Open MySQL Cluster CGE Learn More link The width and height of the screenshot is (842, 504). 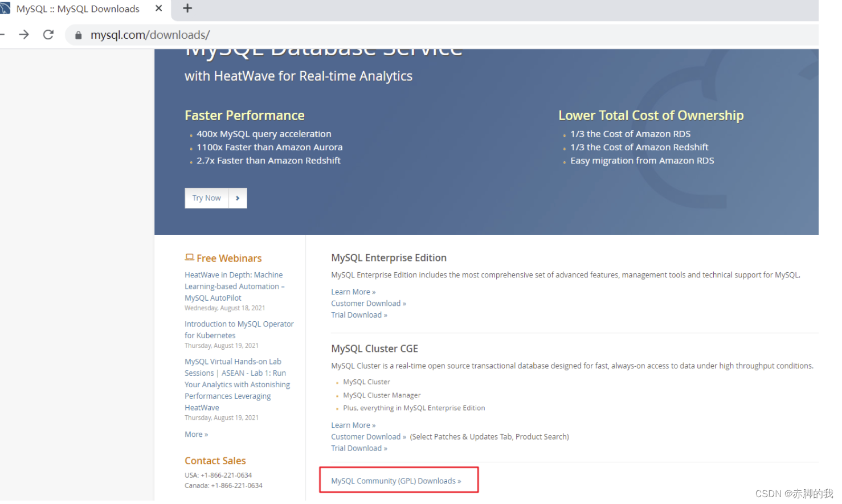click(353, 425)
